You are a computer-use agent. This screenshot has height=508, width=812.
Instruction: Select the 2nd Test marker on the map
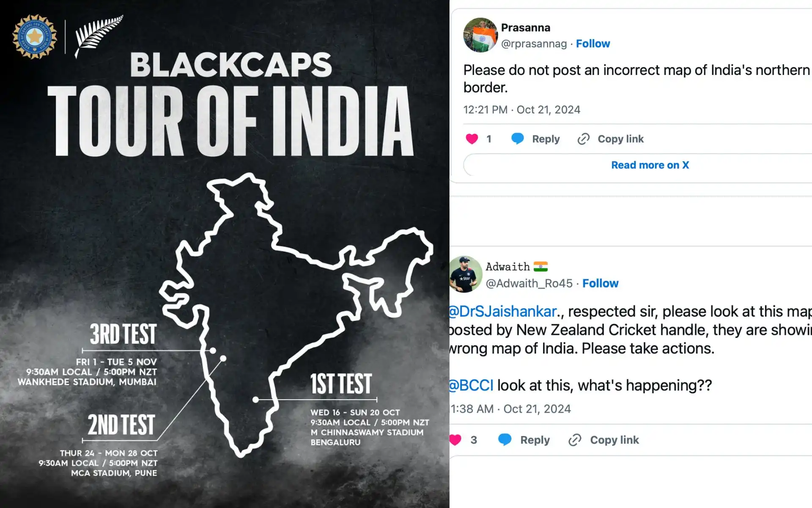click(223, 358)
